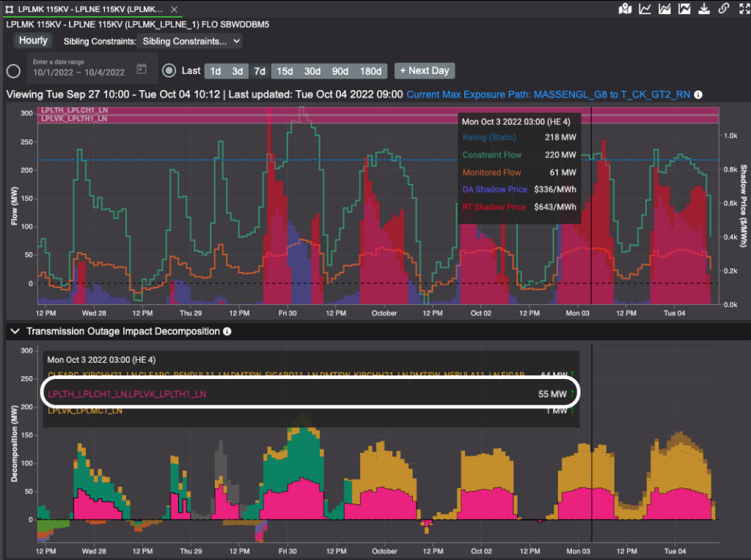Select the custom date range radio button
Viewport: 751px width, 560px height.
pos(13,71)
